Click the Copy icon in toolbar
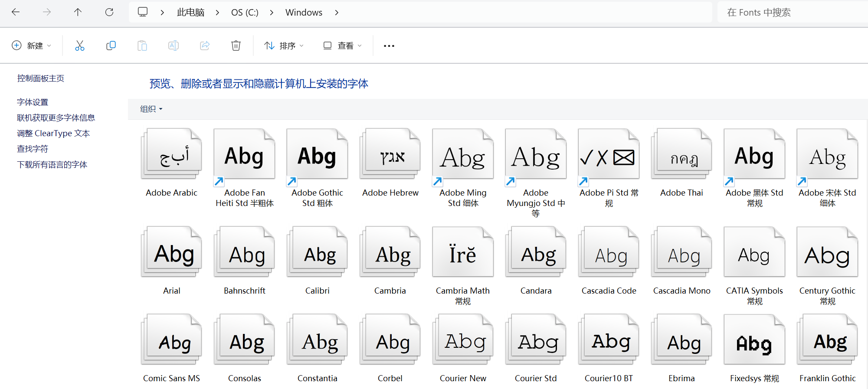 [111, 46]
